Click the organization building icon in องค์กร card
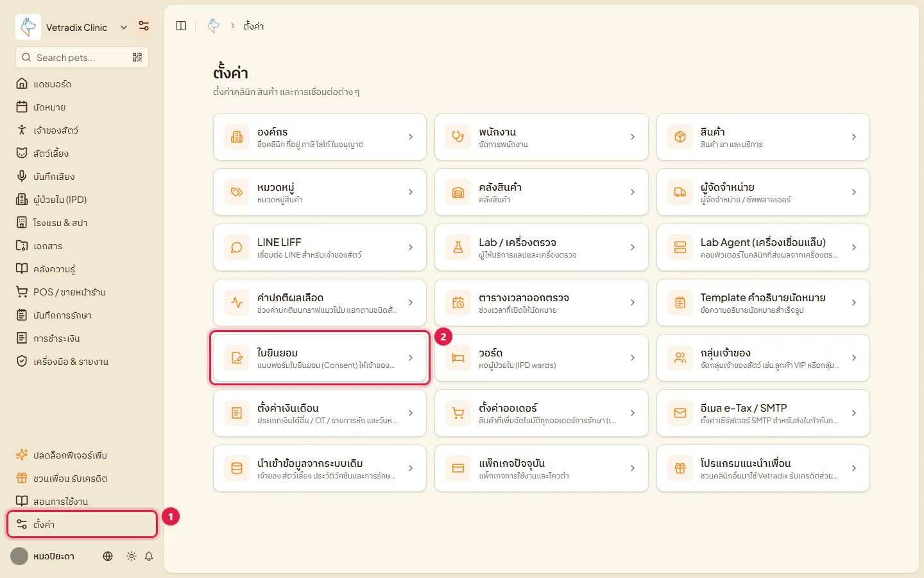Image resolution: width=924 pixels, height=578 pixels. pyautogui.click(x=237, y=137)
